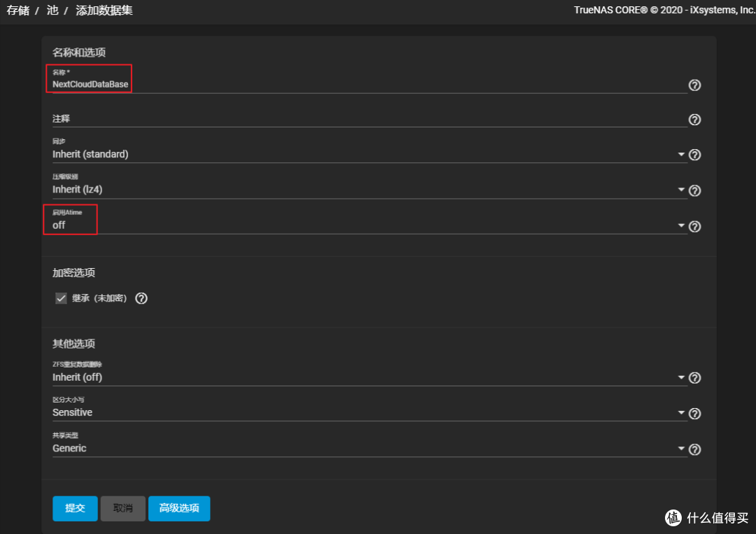Open help tooltip for 启用Atime
Viewport: 756px width, 534px height.
694,225
